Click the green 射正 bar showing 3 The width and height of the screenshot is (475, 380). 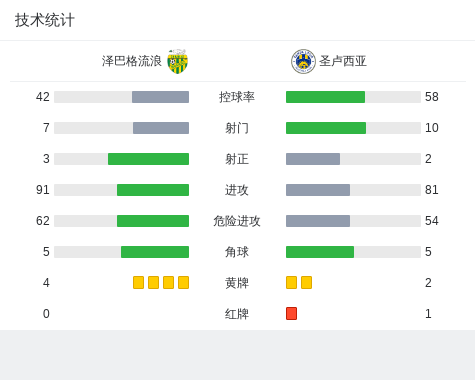coord(148,159)
